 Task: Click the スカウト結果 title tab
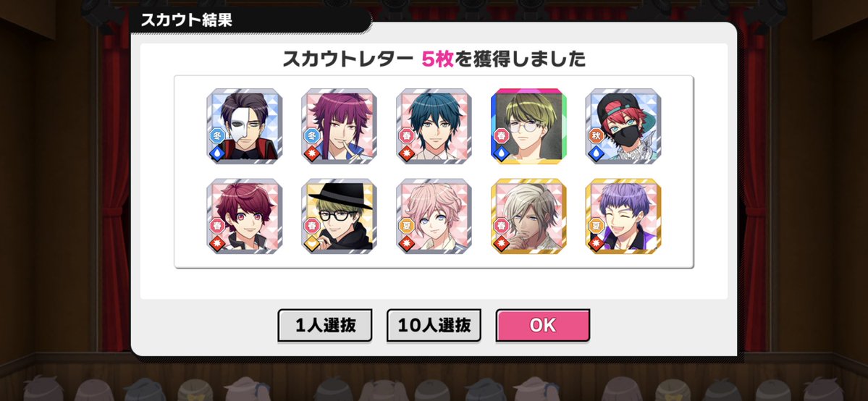tap(187, 20)
